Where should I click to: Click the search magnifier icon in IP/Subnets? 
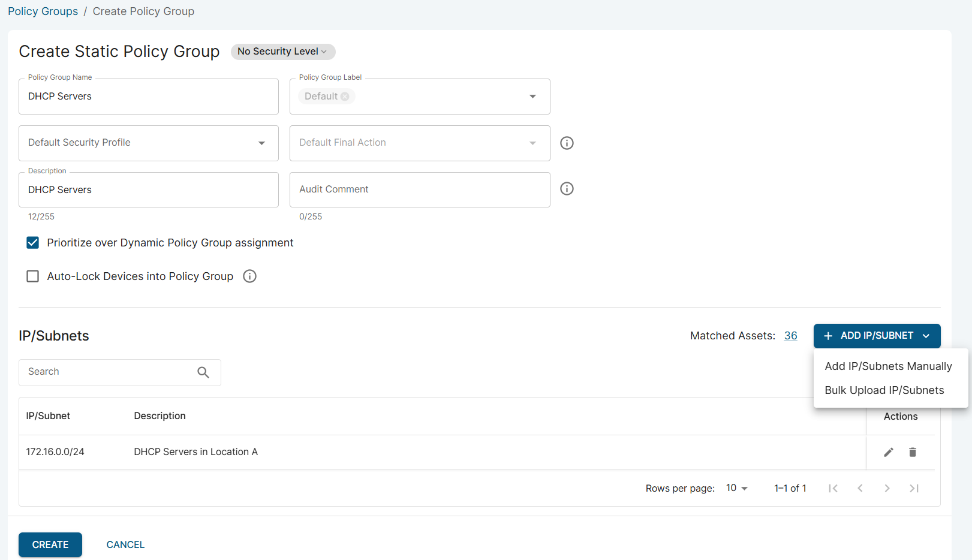[203, 372]
